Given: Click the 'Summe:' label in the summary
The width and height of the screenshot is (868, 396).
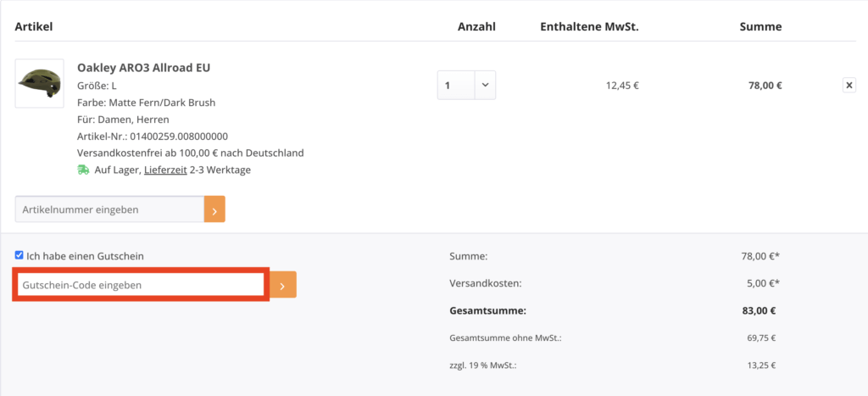Looking at the screenshot, I should pyautogui.click(x=468, y=256).
